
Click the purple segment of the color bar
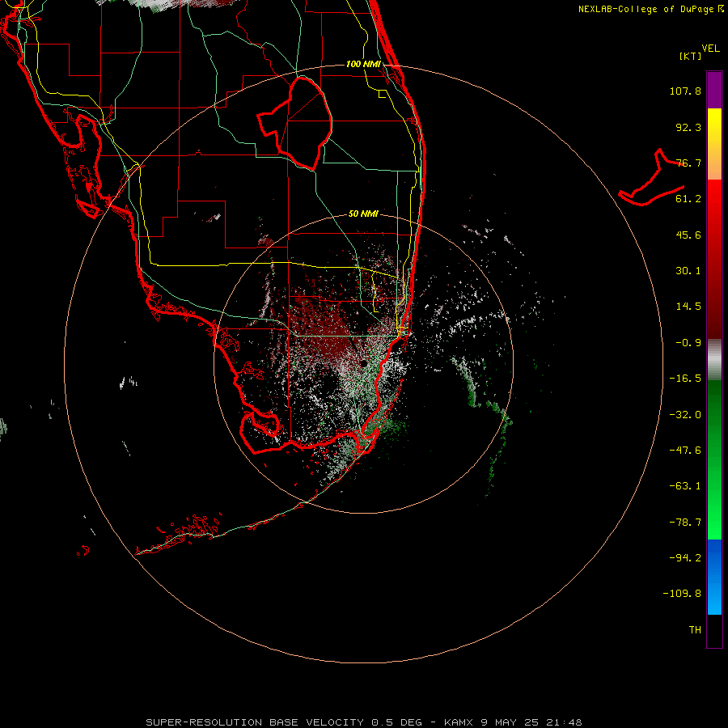coord(714,90)
